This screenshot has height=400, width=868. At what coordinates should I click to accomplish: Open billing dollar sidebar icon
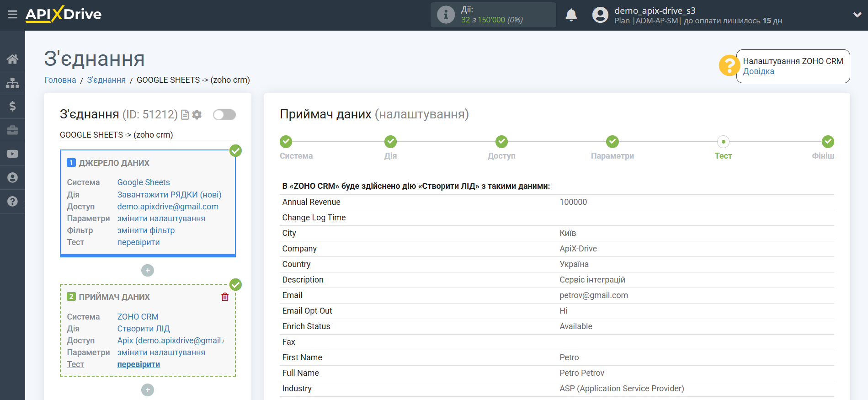pos(12,107)
